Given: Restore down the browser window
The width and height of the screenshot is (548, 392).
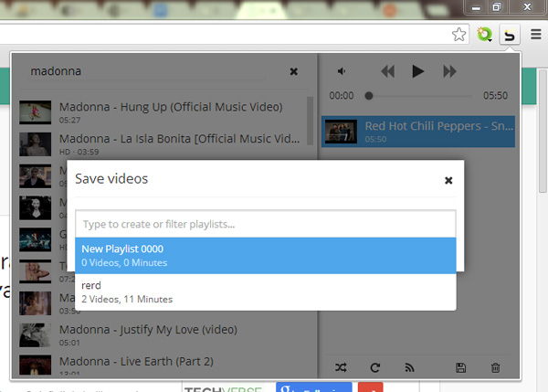Looking at the screenshot, I should point(496,7).
